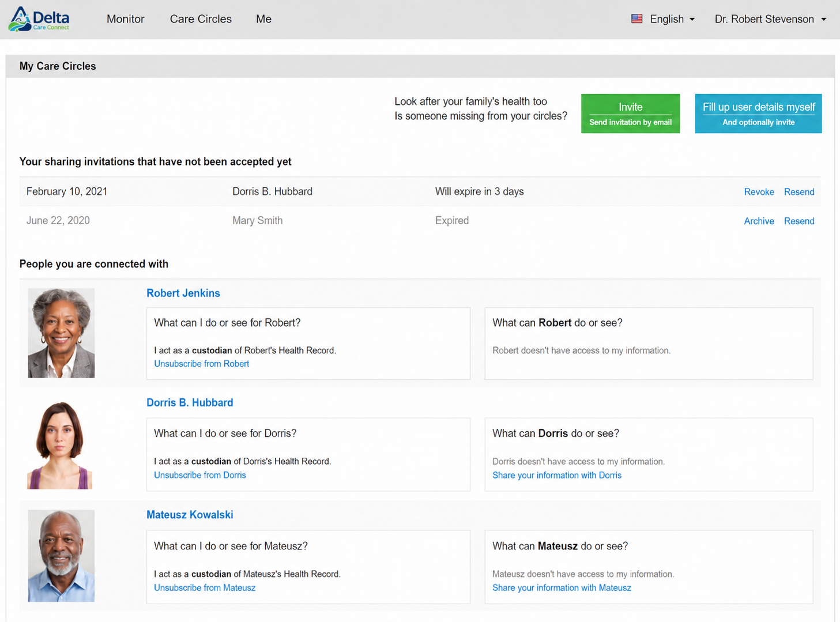This screenshot has width=840, height=622.
Task: Open the Monitor menu item
Action: click(x=125, y=19)
